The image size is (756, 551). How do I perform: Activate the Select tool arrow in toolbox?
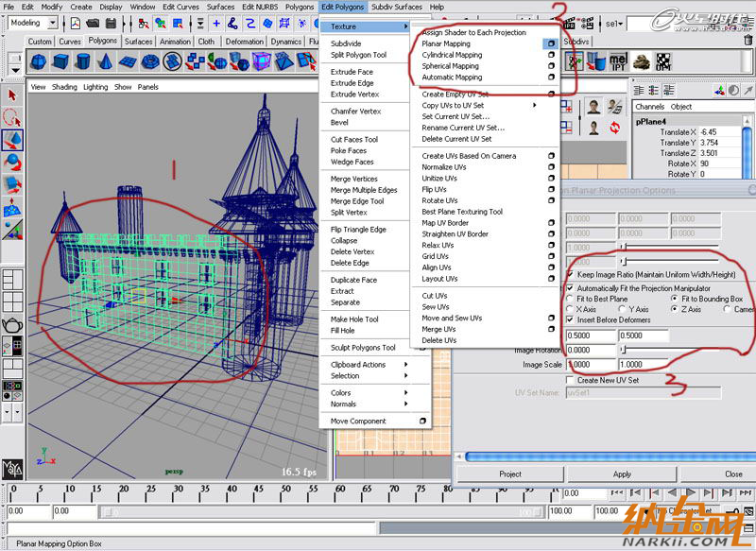(x=13, y=95)
